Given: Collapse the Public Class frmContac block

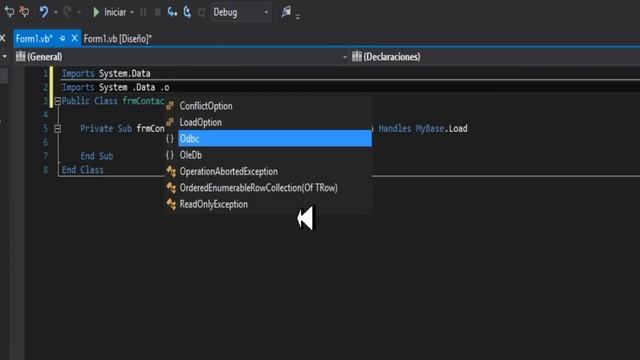Looking at the screenshot, I should tap(58, 101).
